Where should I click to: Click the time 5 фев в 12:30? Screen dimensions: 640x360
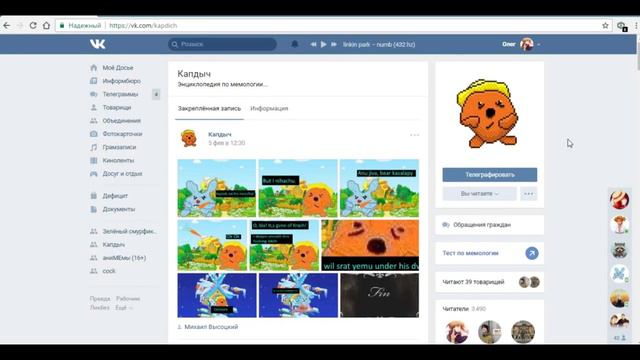pos(227,143)
